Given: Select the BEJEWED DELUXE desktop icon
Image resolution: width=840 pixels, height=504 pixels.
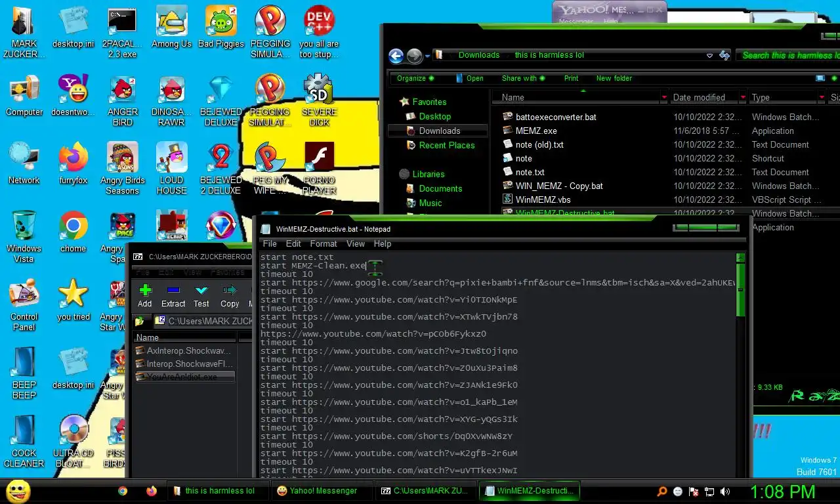Looking at the screenshot, I should 221,100.
